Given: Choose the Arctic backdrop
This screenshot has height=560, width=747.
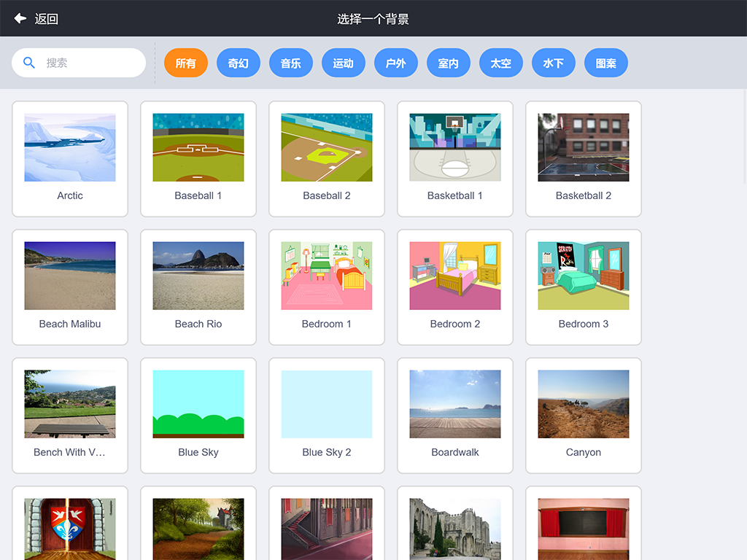Looking at the screenshot, I should 70,158.
